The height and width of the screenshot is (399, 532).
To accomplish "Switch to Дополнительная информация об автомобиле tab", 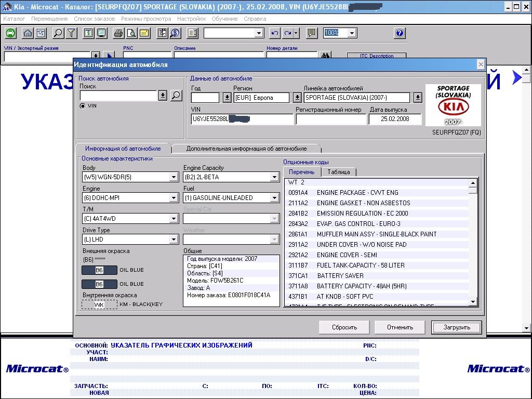I will (246, 149).
